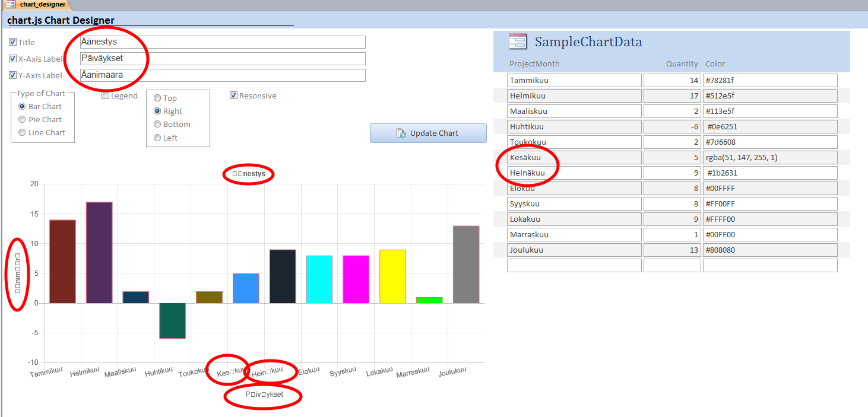This screenshot has height=417, width=868.
Task: Click the Tammikuu dark red chart bar
Action: click(x=62, y=262)
